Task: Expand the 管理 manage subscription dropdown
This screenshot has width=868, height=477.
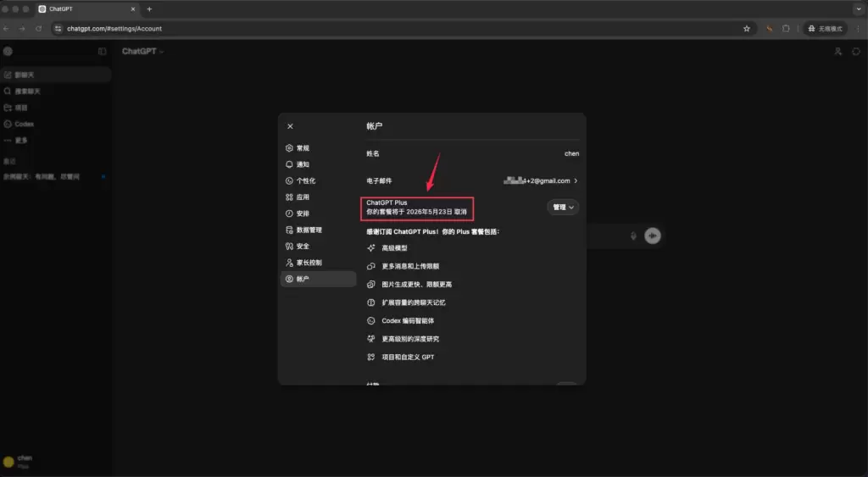Action: 563,207
